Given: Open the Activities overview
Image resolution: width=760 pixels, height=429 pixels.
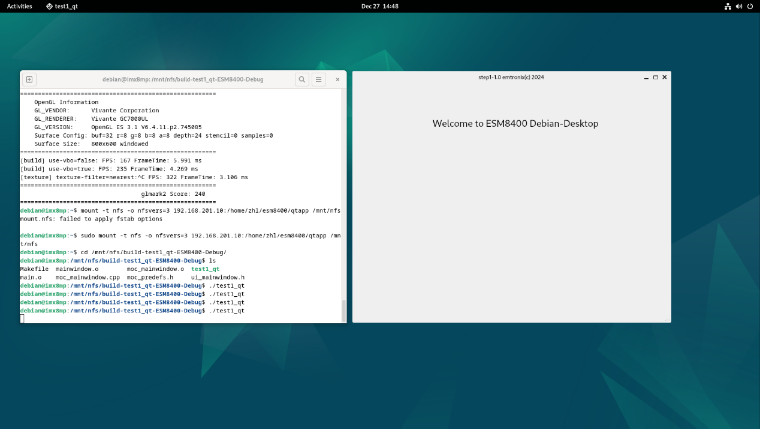Looking at the screenshot, I should pyautogui.click(x=19, y=6).
